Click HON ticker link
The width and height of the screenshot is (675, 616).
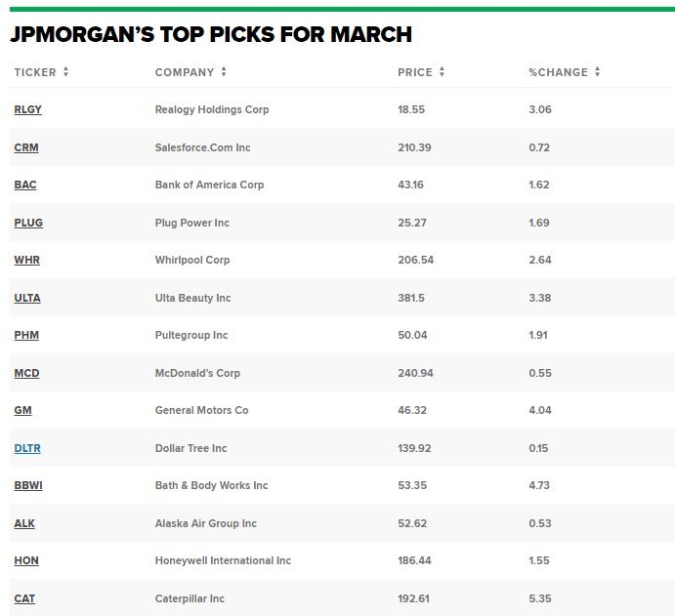(x=26, y=560)
